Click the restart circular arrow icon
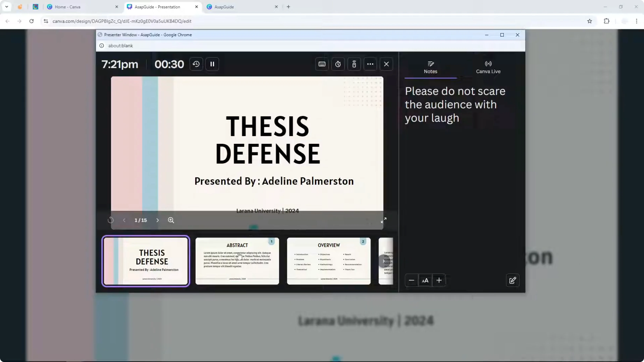The height and width of the screenshot is (362, 644). 111,220
